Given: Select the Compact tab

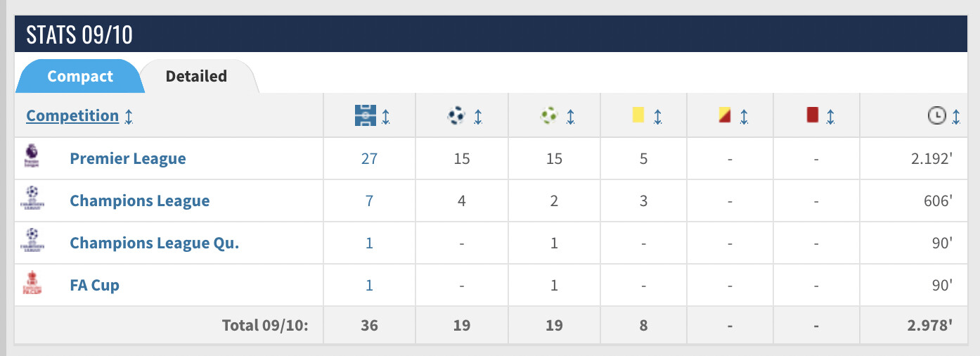Looking at the screenshot, I should 80,76.
